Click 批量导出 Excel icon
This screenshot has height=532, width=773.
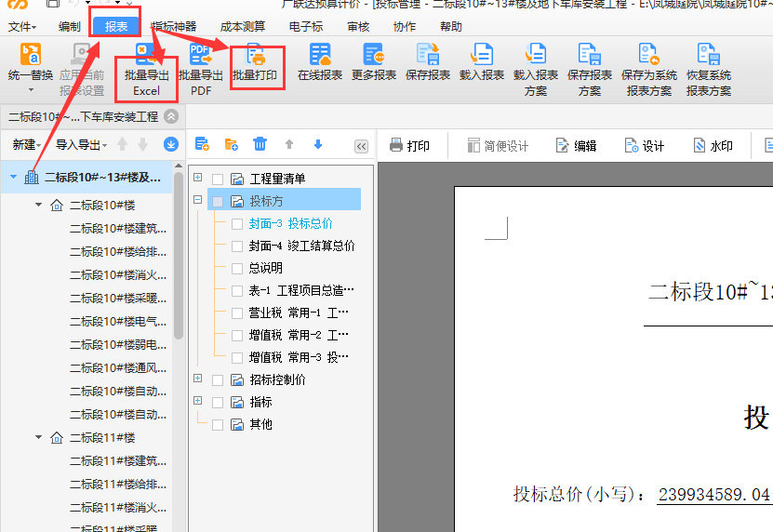(146, 54)
